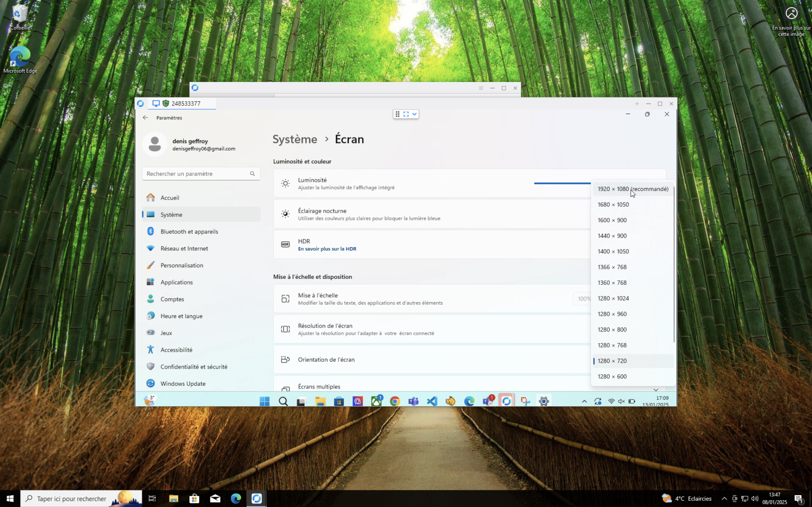Image resolution: width=812 pixels, height=507 pixels.
Task: Click the search magnifier in remote taskbar
Action: (283, 401)
